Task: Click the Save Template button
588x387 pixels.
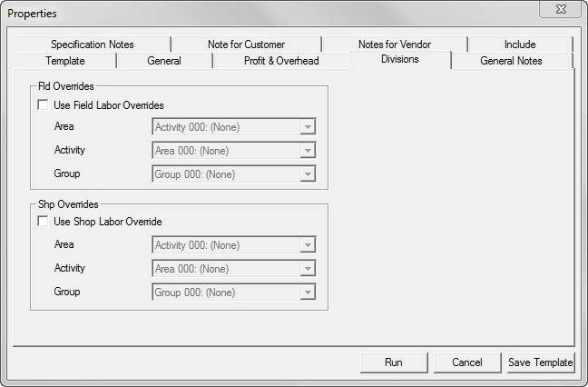Action: 541,362
